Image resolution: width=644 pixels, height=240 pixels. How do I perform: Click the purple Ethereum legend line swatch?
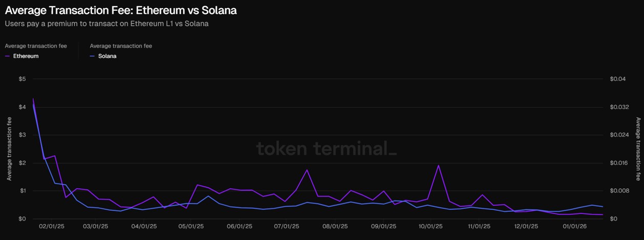(x=7, y=56)
